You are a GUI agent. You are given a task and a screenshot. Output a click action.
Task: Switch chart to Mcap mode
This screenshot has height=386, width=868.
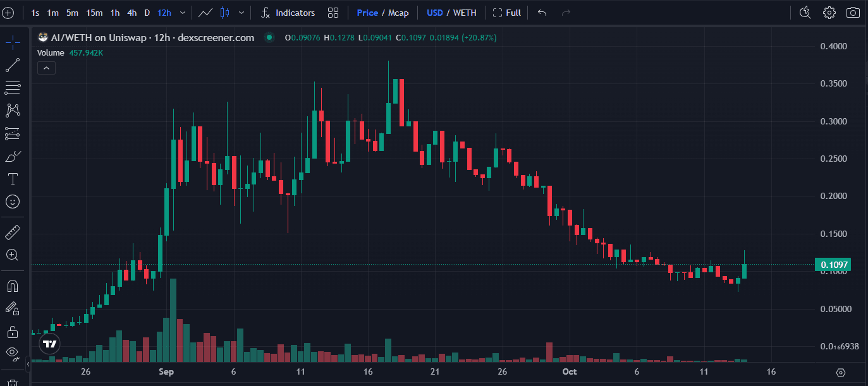point(398,13)
